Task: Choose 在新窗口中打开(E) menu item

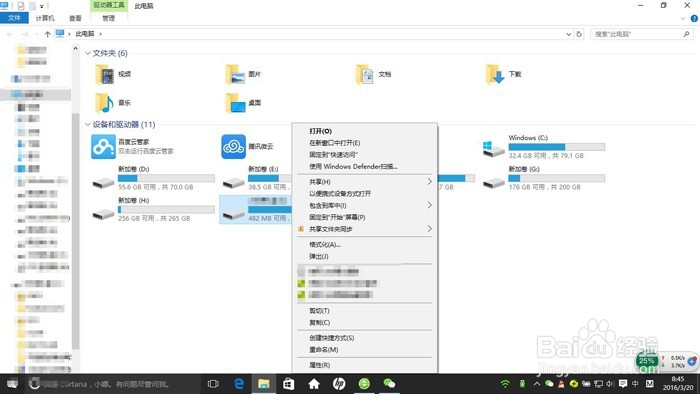Action: pos(334,143)
